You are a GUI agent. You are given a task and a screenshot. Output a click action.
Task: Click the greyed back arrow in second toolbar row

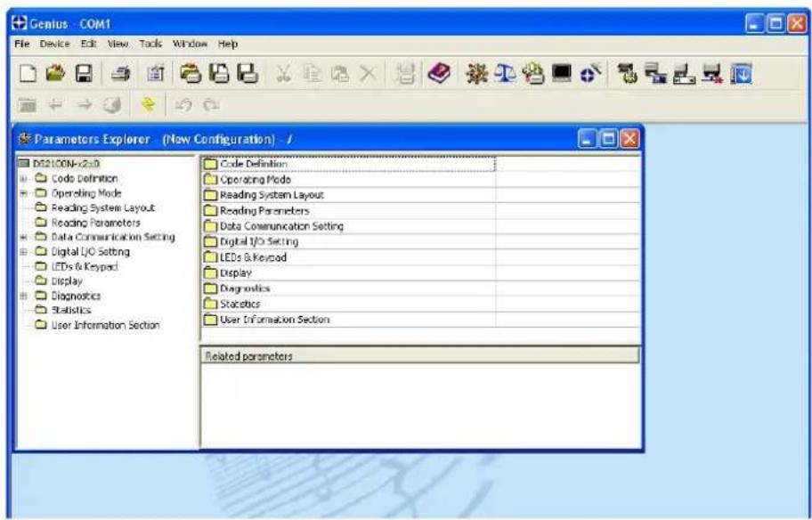click(55, 106)
